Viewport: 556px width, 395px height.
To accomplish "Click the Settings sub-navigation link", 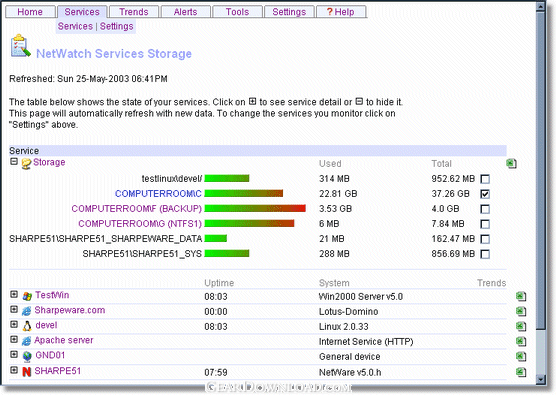I will (117, 26).
